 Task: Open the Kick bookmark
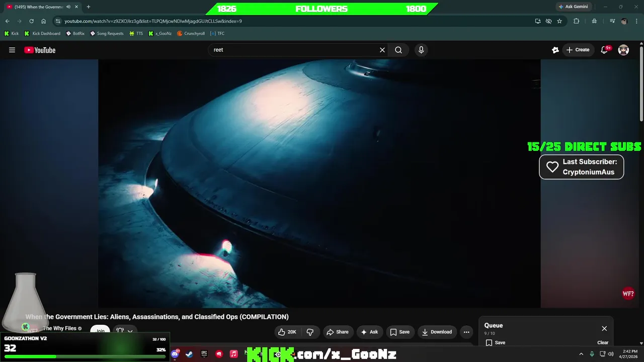12,33
